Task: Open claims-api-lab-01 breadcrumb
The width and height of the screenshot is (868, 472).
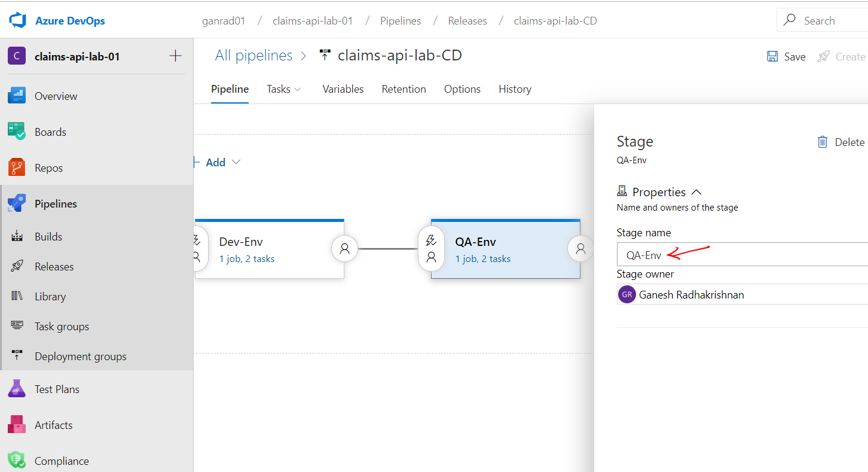Action: [x=313, y=21]
